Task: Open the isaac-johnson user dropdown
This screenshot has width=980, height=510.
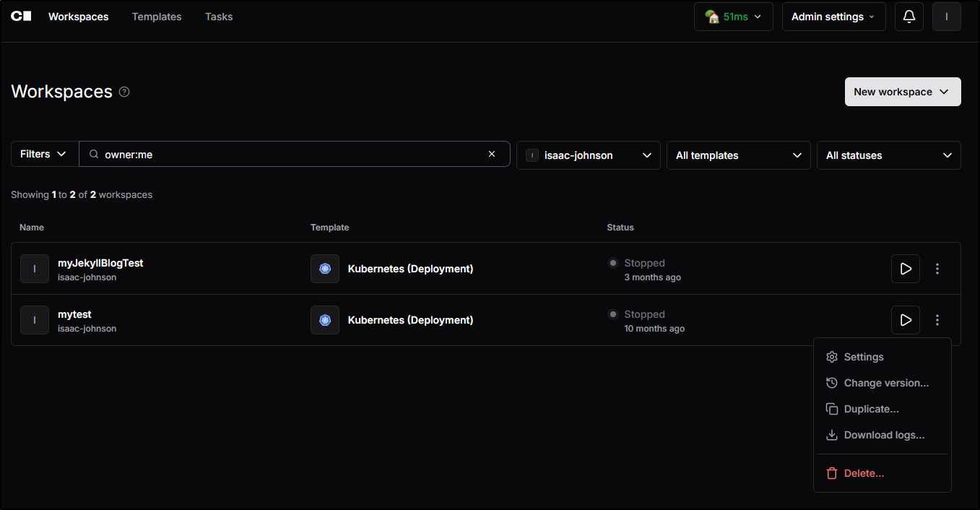Action: 588,155
